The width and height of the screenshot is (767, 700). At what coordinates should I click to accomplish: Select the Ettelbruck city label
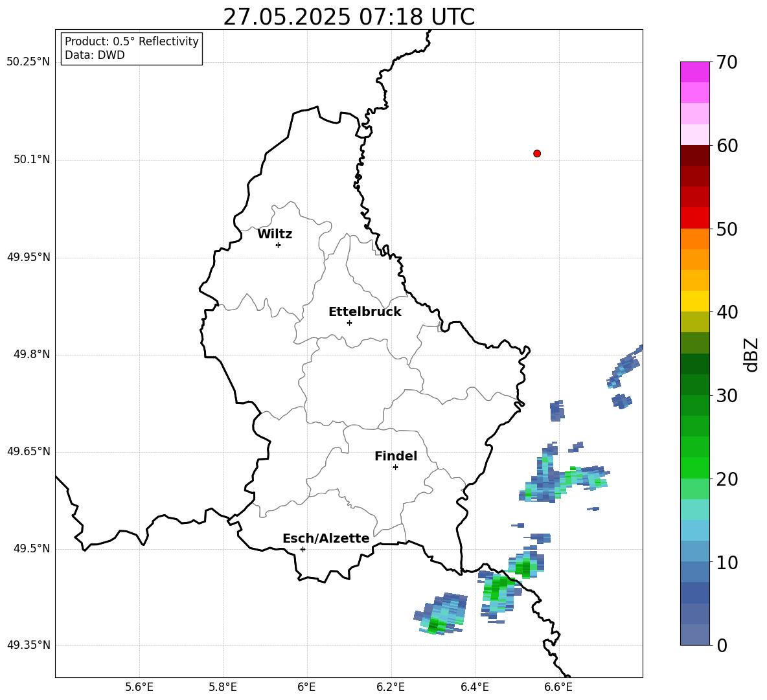click(365, 312)
